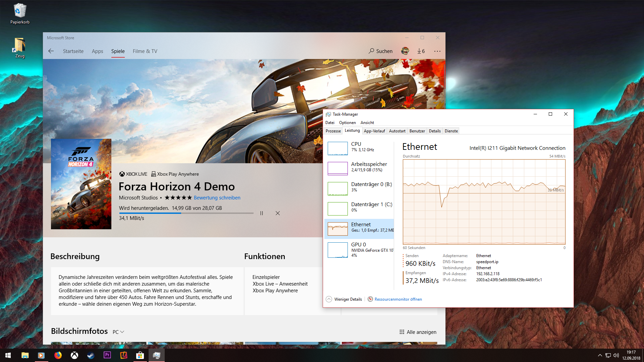The height and width of the screenshot is (362, 644).
Task: Open Steam from the taskbar
Action: (91, 355)
